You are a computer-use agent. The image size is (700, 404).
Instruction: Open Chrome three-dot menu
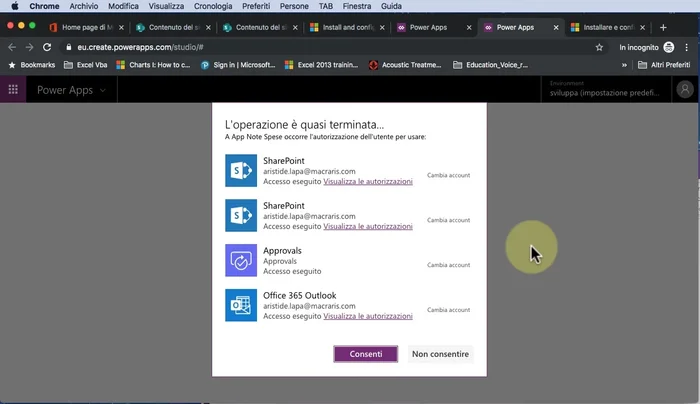[687, 47]
